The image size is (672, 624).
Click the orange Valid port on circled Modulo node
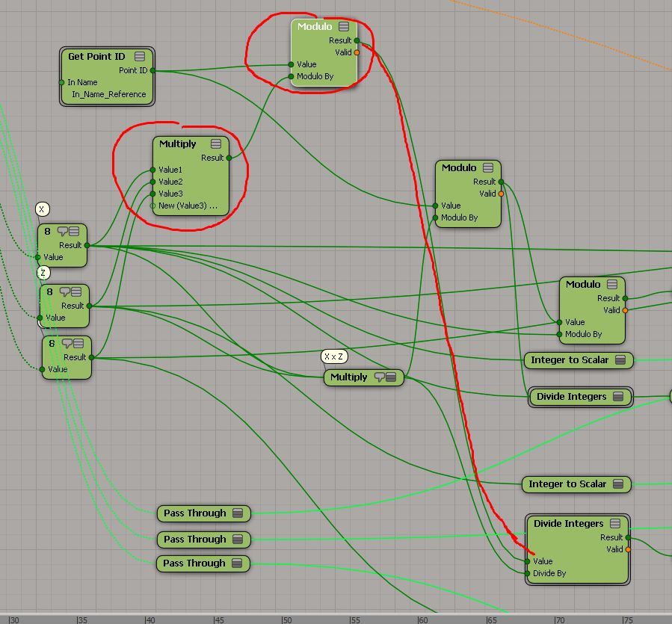point(357,52)
